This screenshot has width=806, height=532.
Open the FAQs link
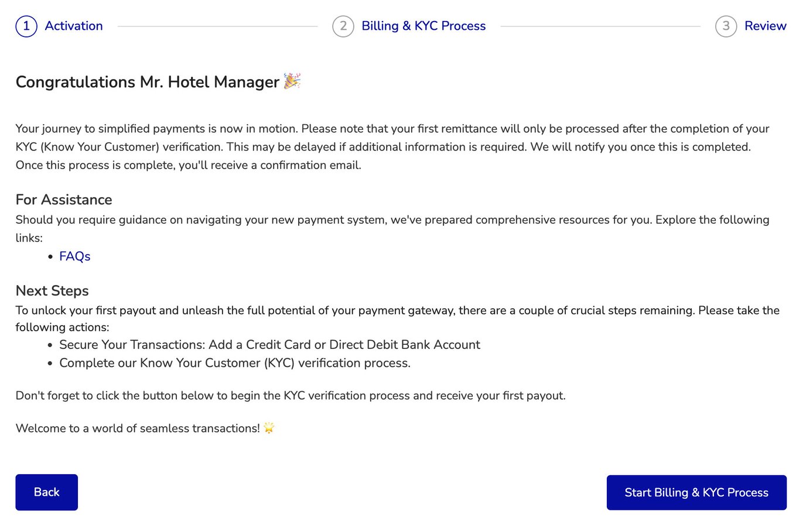tap(74, 256)
